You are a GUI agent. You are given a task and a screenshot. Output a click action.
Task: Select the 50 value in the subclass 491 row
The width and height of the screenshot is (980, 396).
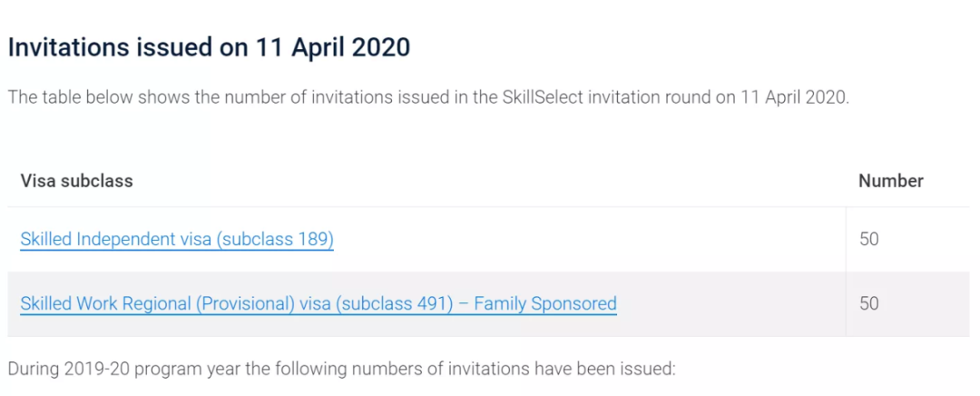(869, 304)
